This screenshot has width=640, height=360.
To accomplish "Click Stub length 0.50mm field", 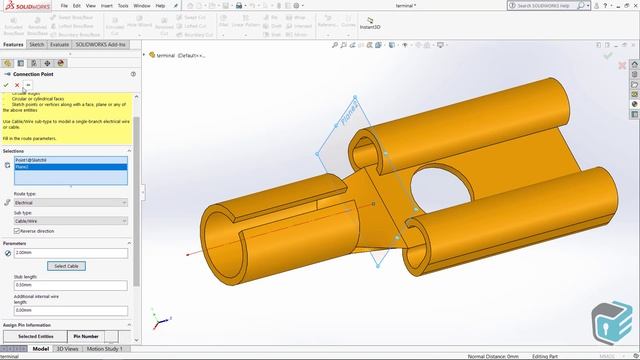I will click(x=71, y=285).
